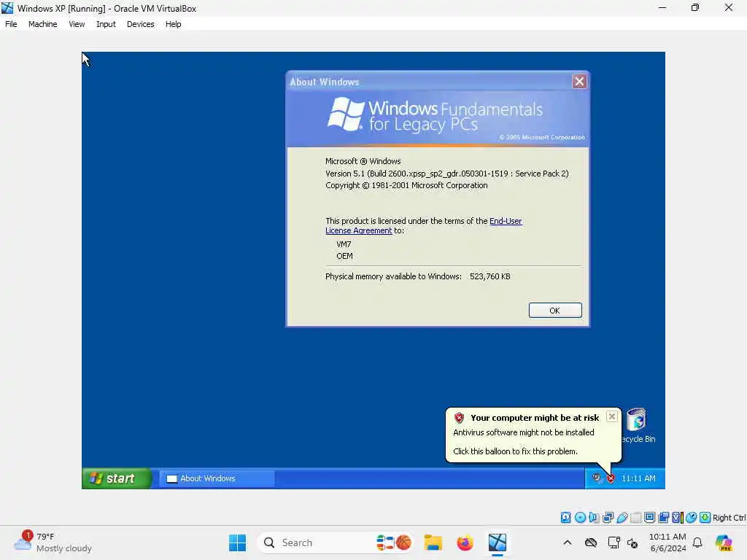Click the hard disk activity indicator
The width and height of the screenshot is (747, 560).
point(565,518)
